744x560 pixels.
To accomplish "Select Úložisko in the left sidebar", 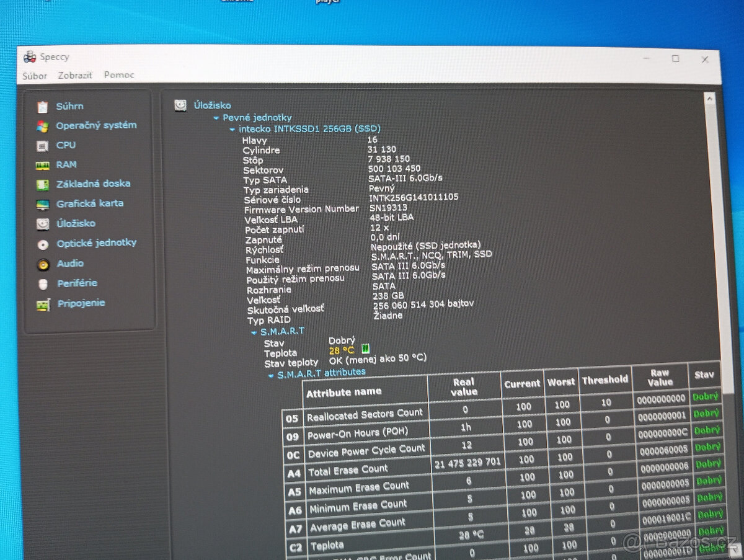I will (x=76, y=223).
